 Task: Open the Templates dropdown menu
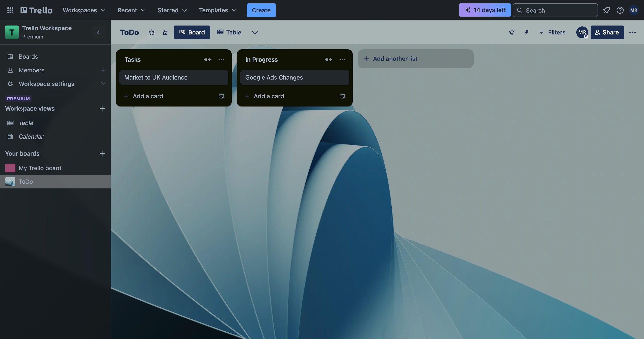point(217,10)
